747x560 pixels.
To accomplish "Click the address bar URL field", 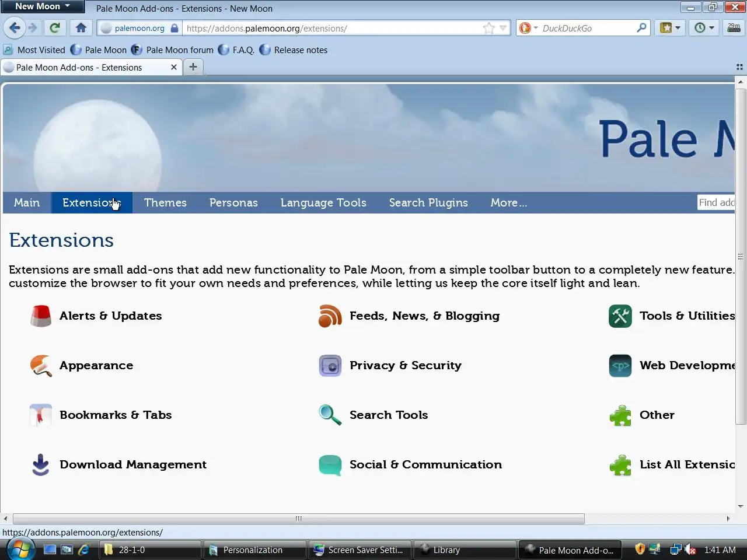I will click(x=333, y=28).
